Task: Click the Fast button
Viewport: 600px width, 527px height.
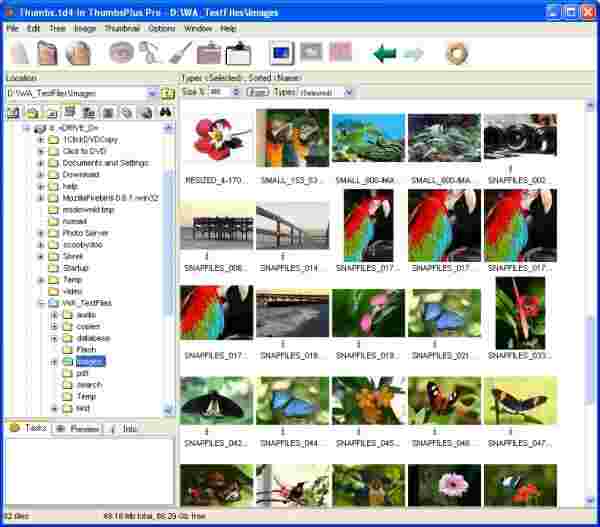Action: (257, 92)
